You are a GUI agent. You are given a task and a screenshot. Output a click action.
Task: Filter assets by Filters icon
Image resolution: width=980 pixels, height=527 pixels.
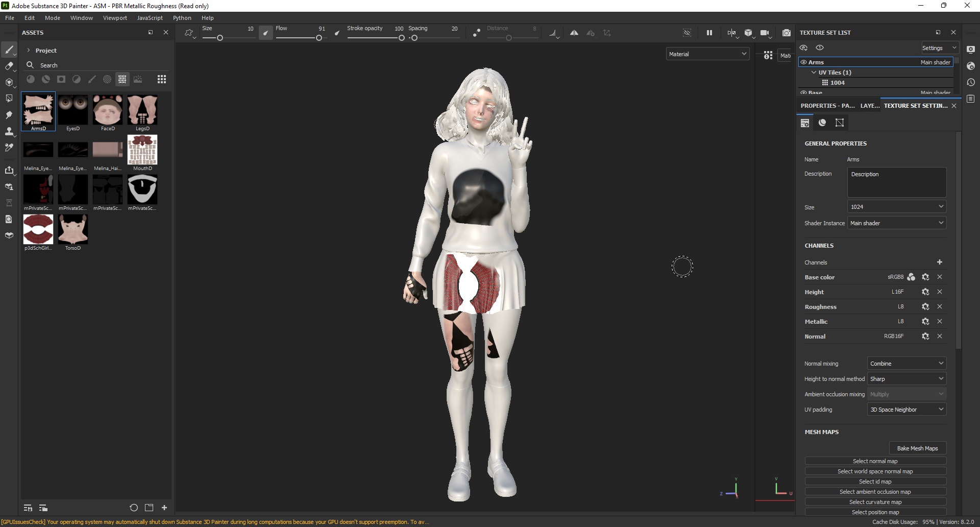[77, 79]
